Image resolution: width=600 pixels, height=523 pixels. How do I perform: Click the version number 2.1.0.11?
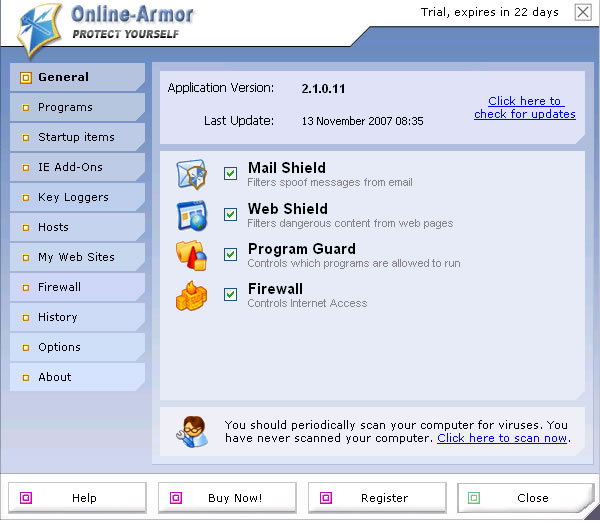pos(323,89)
